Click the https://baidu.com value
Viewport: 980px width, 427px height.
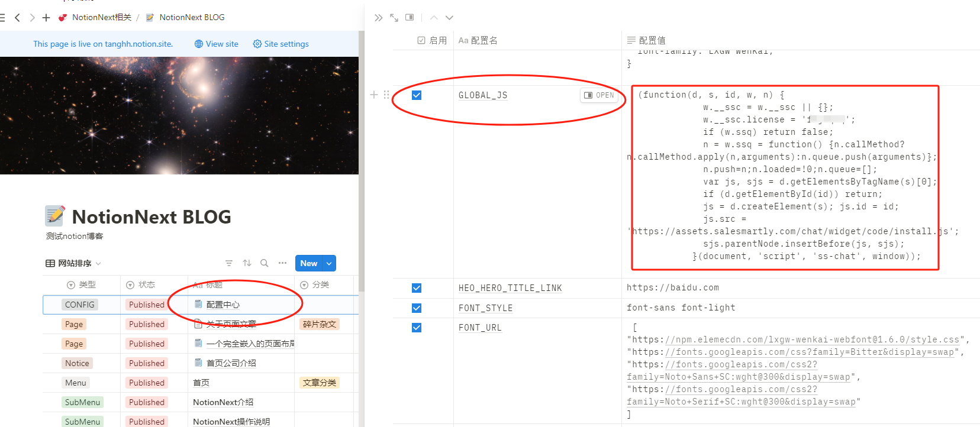coord(673,287)
